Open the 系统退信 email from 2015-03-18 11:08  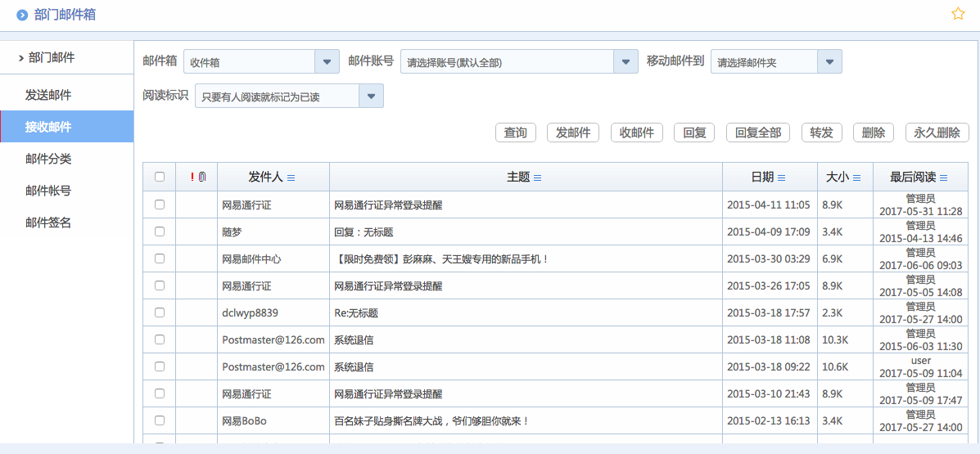coord(354,339)
